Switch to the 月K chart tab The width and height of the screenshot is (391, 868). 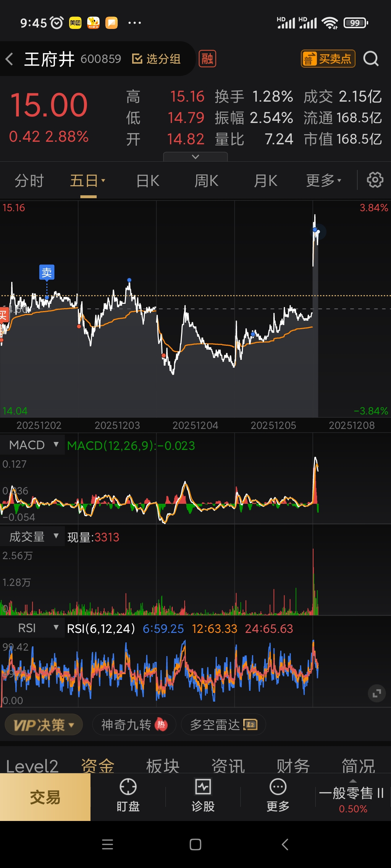(265, 180)
